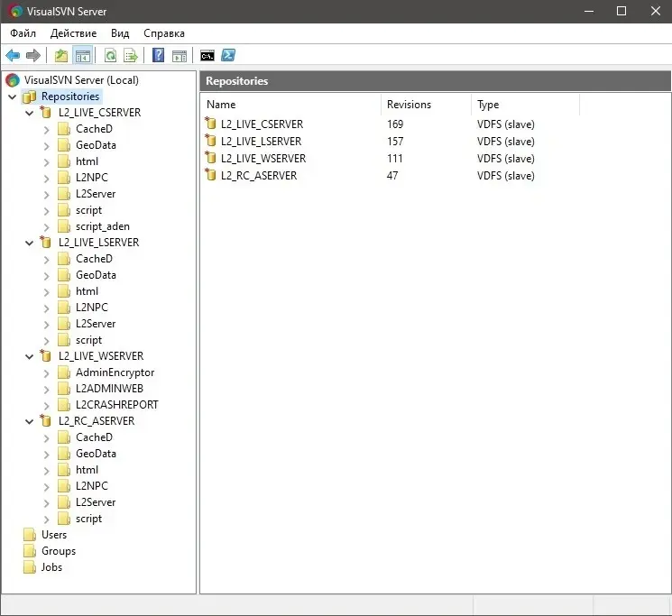Screen dimensions: 672x616
Task: Collapse the L2_LIVE_WSERVER tree node
Action: click(x=29, y=356)
